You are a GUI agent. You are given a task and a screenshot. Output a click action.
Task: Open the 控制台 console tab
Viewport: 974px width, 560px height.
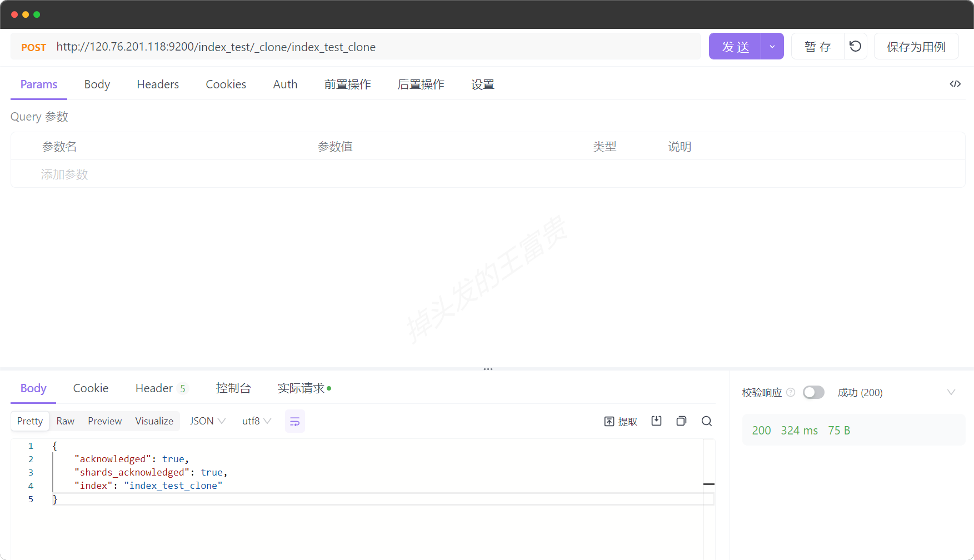pos(233,388)
